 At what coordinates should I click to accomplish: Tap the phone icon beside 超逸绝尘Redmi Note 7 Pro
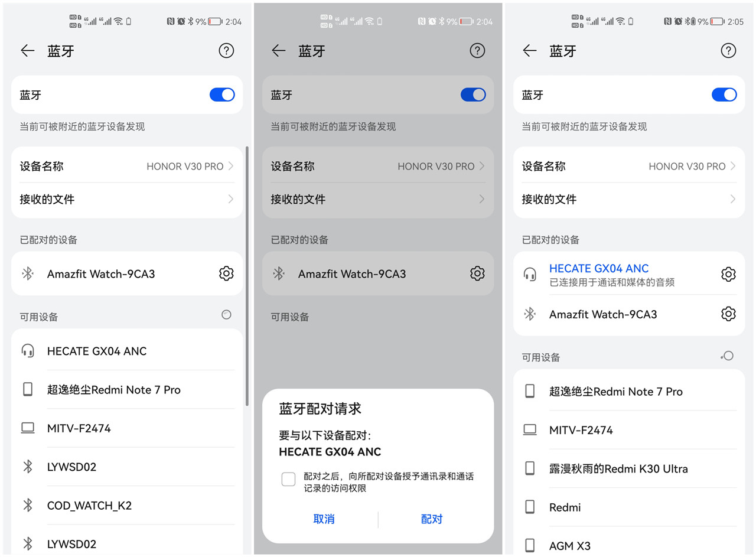(x=28, y=389)
